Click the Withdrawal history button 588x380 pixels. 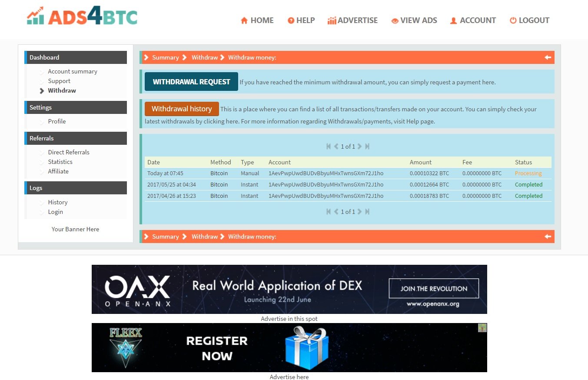point(182,109)
